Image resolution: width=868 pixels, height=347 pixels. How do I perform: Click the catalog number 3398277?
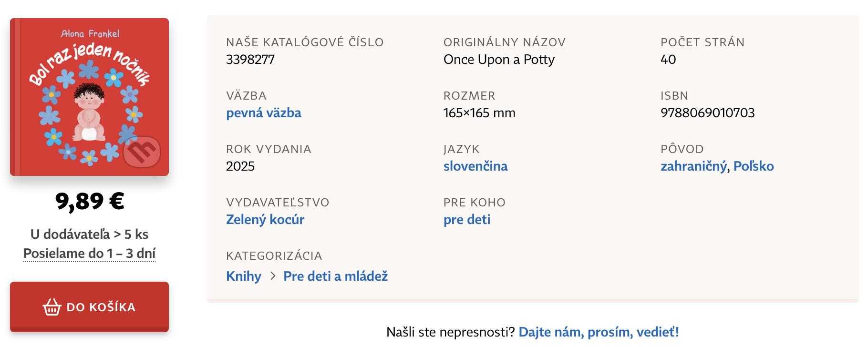pyautogui.click(x=250, y=60)
